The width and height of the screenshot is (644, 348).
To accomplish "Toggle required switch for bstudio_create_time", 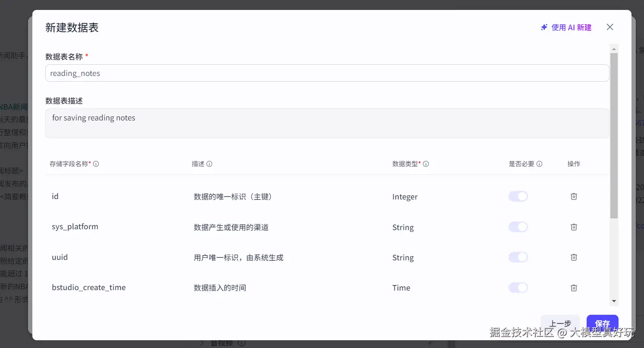I will 518,288.
